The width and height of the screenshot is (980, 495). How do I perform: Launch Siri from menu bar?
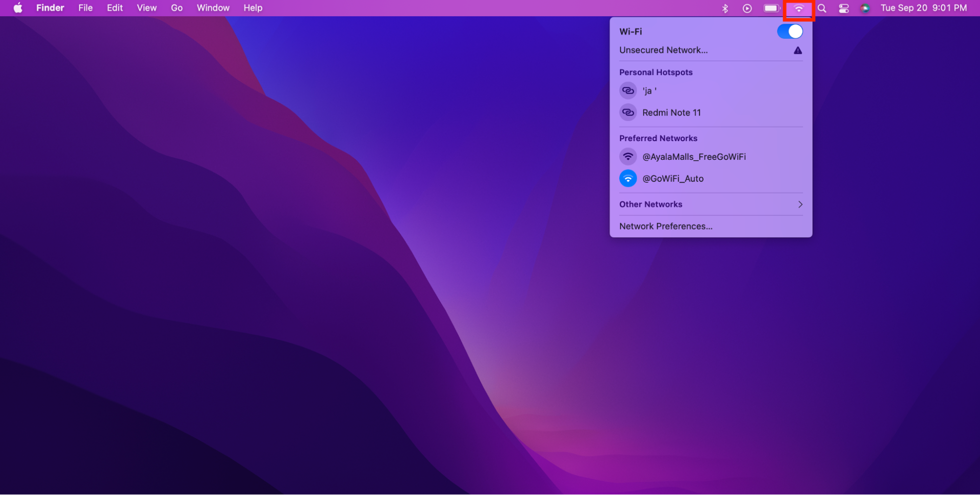pyautogui.click(x=865, y=8)
